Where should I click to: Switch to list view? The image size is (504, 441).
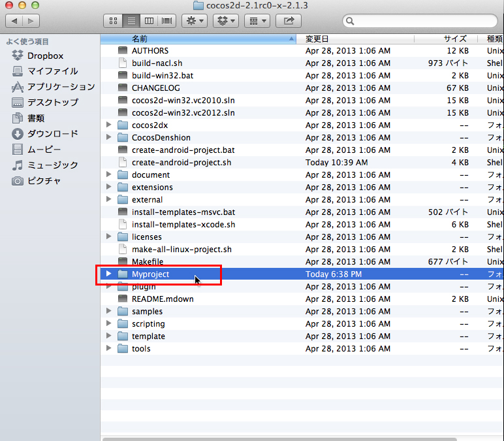pyautogui.click(x=131, y=21)
